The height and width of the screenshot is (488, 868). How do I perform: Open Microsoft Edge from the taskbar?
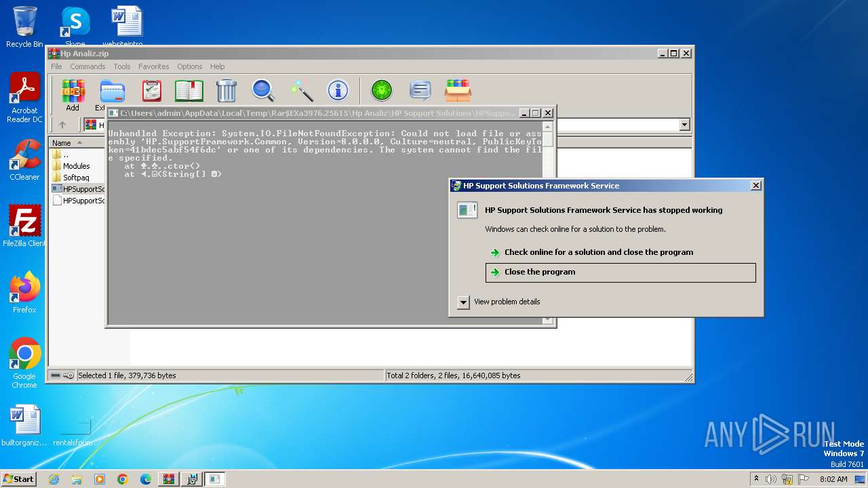tap(146, 479)
